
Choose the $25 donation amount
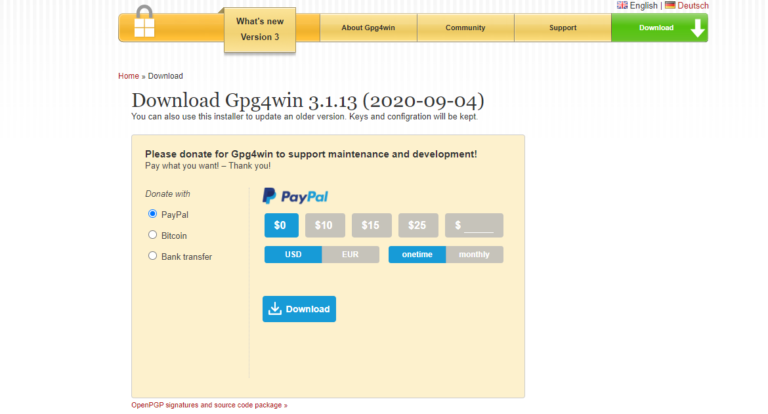pyautogui.click(x=418, y=225)
